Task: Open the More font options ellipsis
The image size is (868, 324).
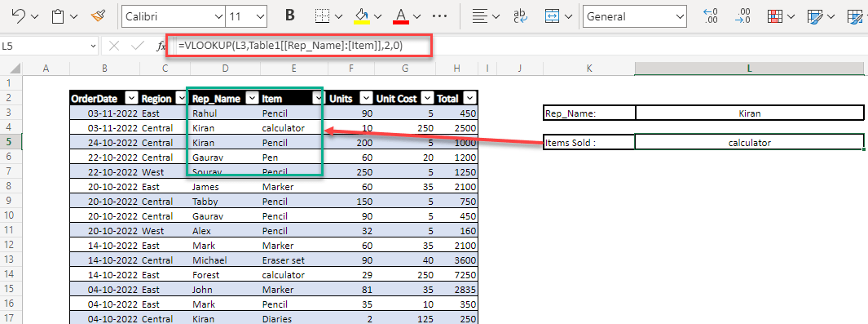Action: tap(439, 16)
